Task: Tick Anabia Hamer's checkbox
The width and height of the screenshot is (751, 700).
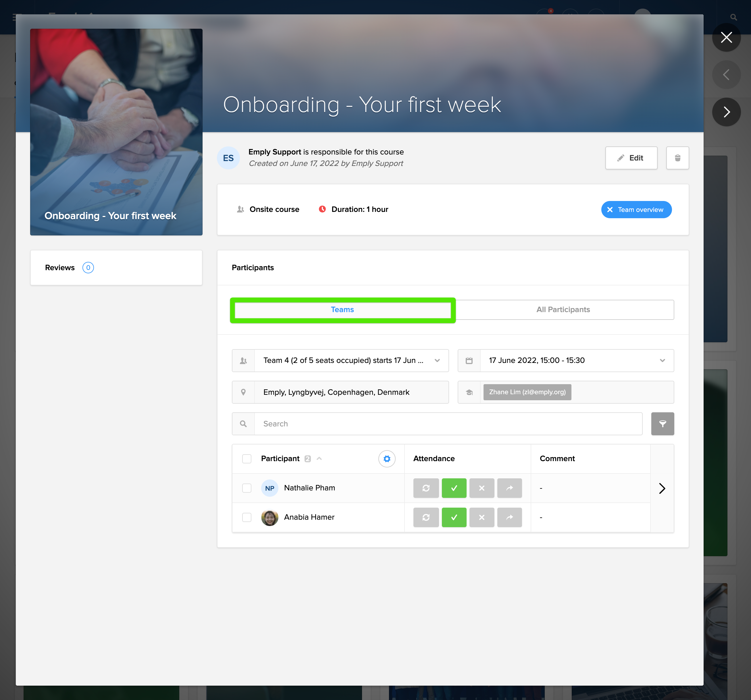Action: pyautogui.click(x=247, y=517)
